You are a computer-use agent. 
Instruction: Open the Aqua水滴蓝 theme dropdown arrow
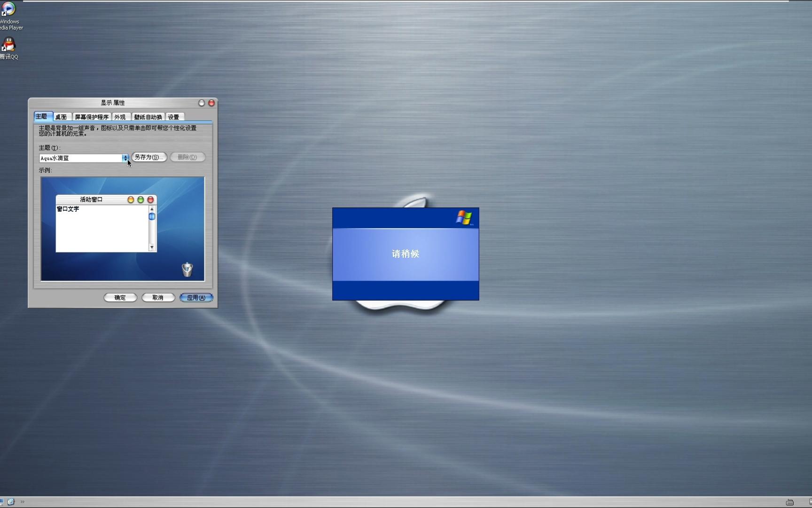pyautogui.click(x=125, y=158)
